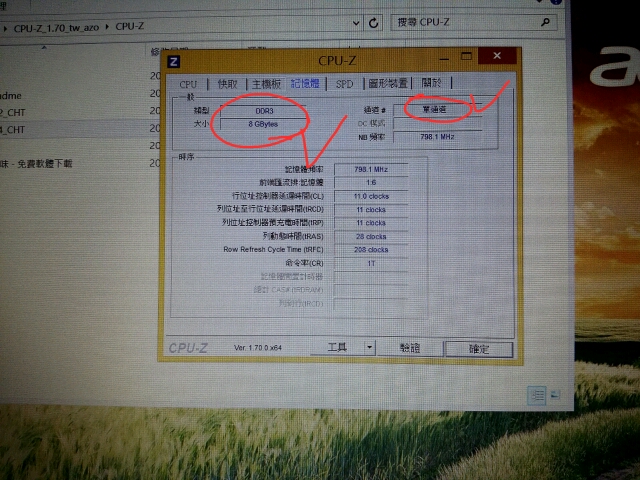Switch to the CPU tab
640x480 pixels.
pyautogui.click(x=188, y=84)
